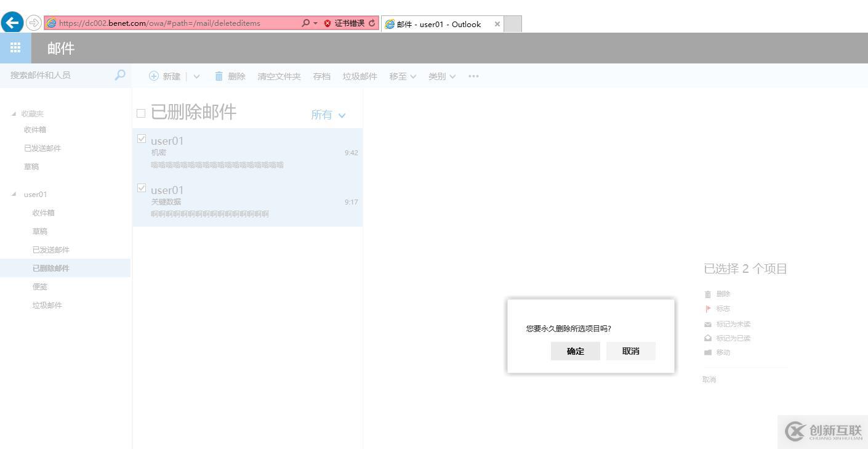The width and height of the screenshot is (868, 449).
Task: Open the ... more commands menu
Action: 473,76
